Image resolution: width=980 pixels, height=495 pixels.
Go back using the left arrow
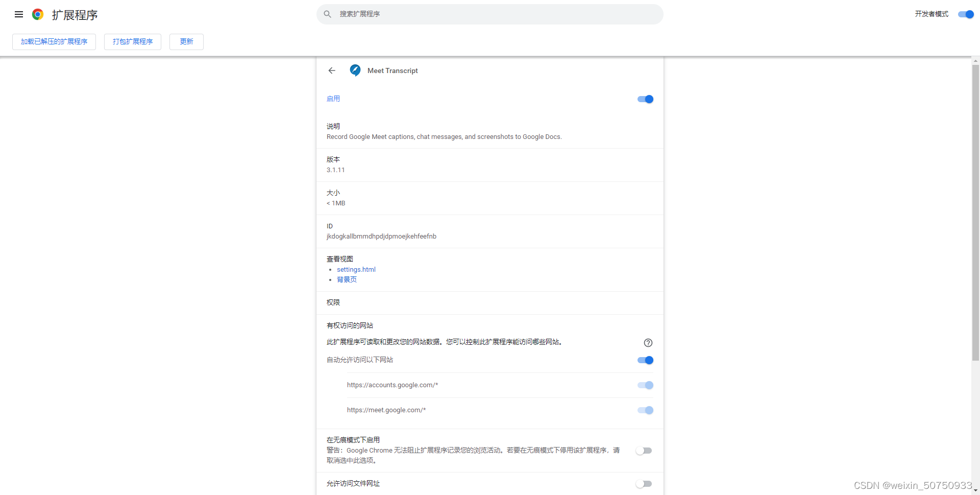pyautogui.click(x=332, y=70)
